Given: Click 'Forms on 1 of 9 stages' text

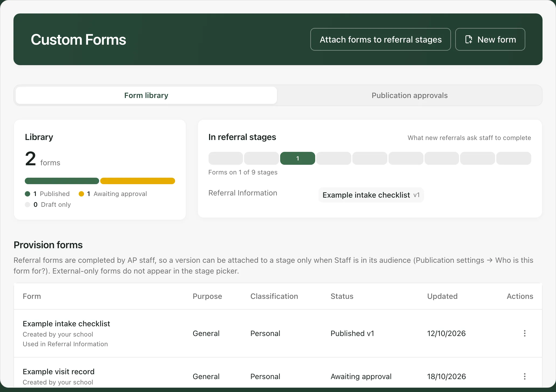Looking at the screenshot, I should point(243,172).
